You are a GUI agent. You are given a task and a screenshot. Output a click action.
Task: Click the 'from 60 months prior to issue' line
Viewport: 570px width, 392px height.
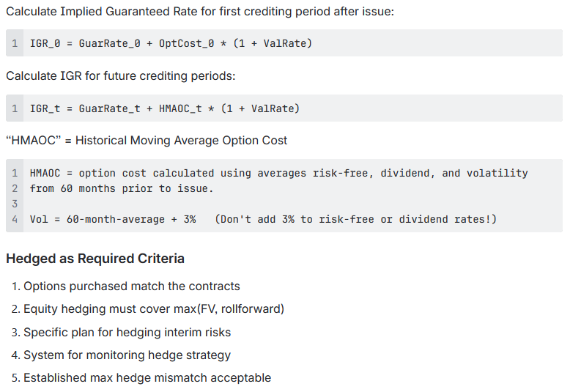pyautogui.click(x=122, y=188)
